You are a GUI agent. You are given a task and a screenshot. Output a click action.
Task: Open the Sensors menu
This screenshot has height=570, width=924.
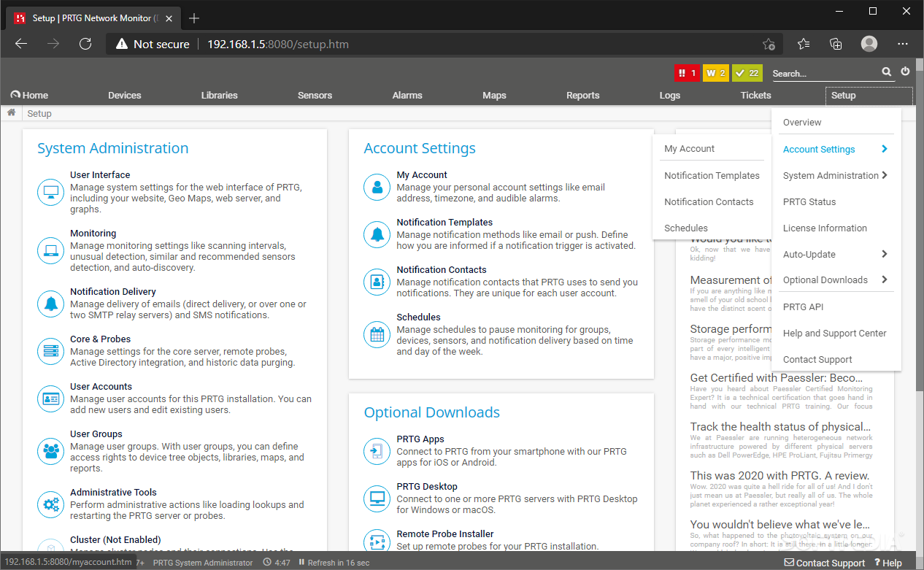click(315, 95)
